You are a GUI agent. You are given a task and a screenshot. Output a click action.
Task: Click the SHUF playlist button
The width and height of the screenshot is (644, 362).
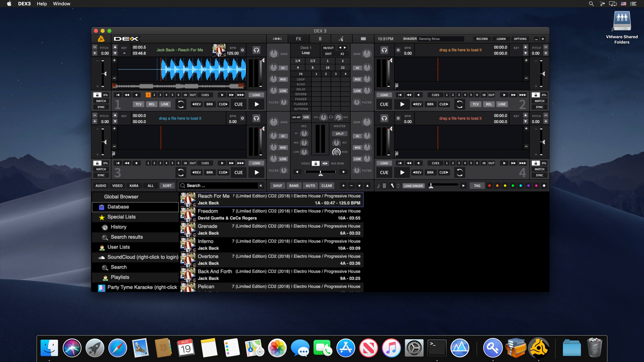click(x=277, y=186)
